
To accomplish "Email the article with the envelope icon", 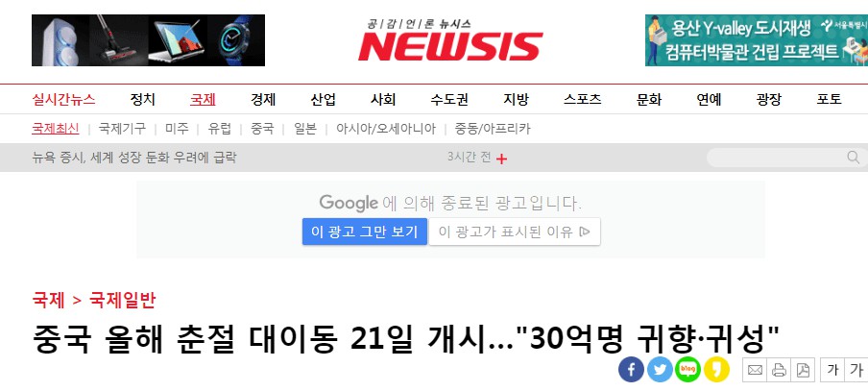I will [755, 370].
